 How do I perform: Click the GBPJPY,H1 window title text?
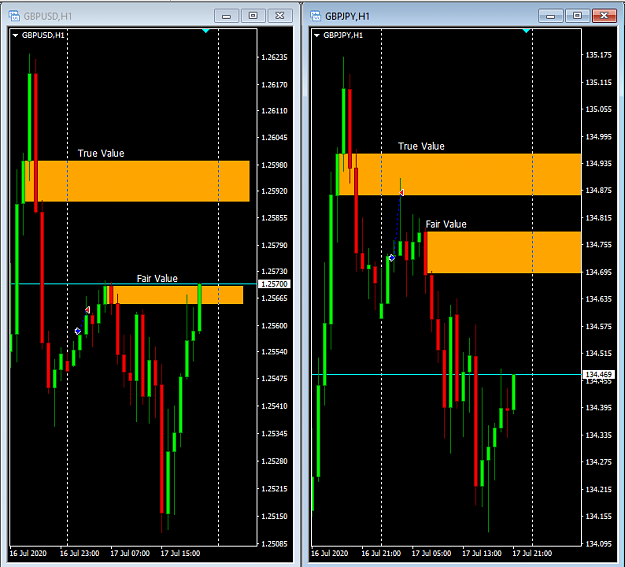tap(348, 16)
